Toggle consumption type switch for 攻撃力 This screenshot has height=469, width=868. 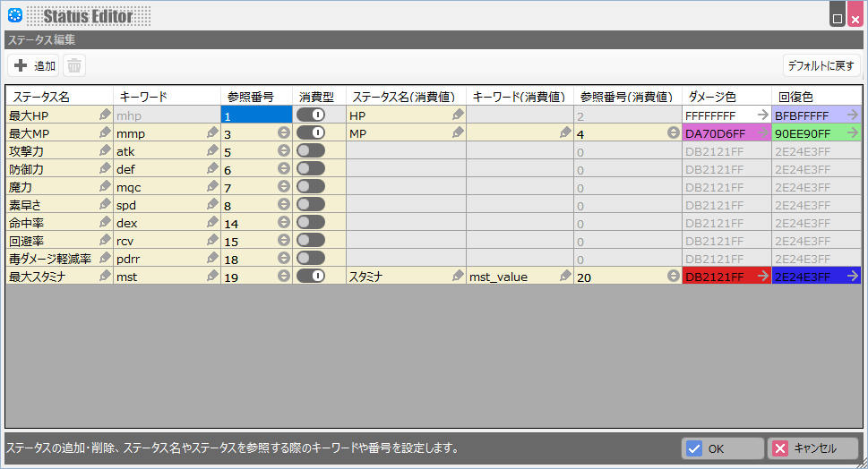pos(310,151)
